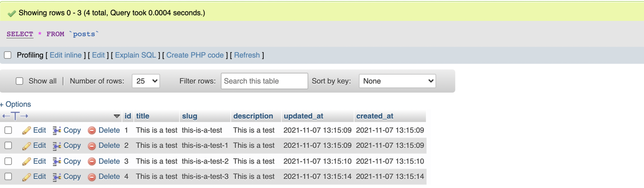Click the Copy icon for row 2
The height and width of the screenshot is (188, 644).
[x=57, y=146]
